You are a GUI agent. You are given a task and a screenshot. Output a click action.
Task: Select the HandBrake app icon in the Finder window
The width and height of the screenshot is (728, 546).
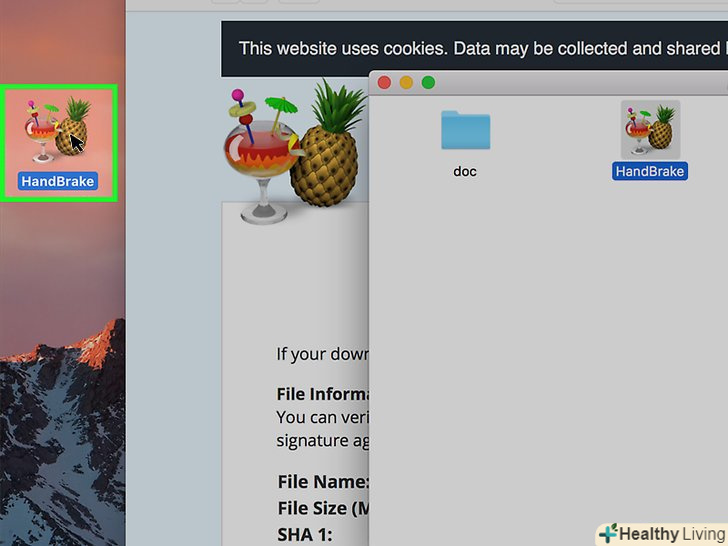(x=650, y=130)
